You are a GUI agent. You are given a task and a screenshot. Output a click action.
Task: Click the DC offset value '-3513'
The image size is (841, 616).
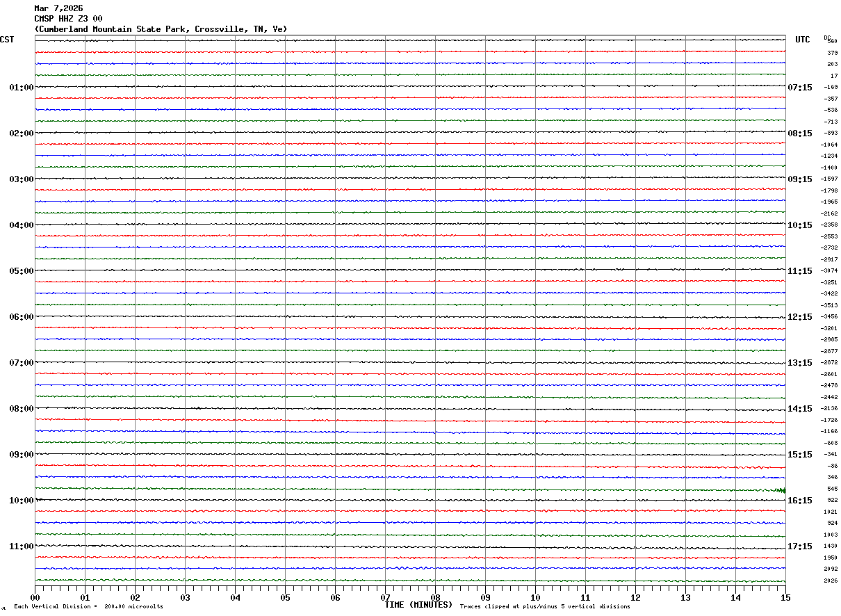tap(829, 305)
